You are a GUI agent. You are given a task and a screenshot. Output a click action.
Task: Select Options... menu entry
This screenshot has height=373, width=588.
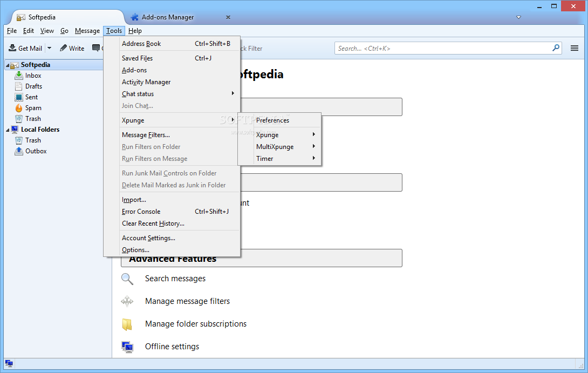(172, 250)
